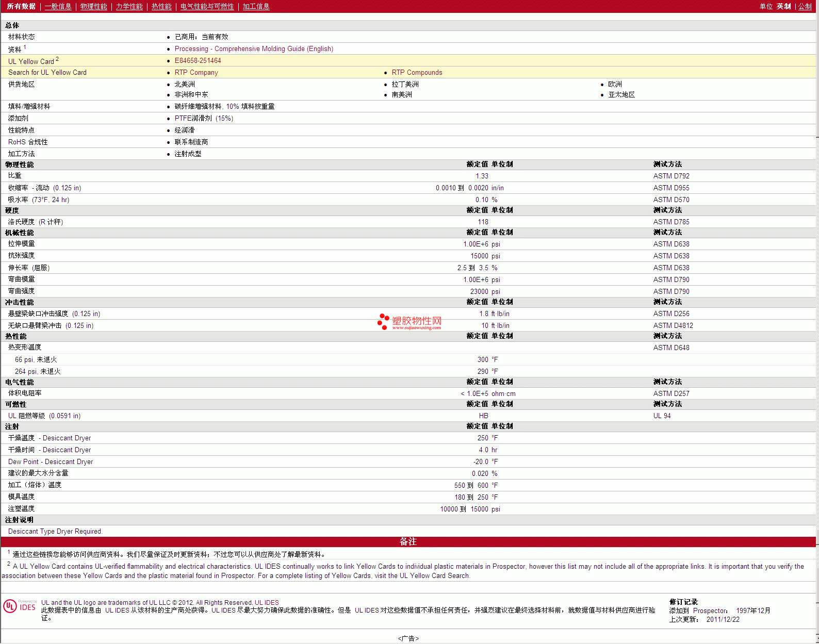Click ASTM D792 test method
The height and width of the screenshot is (644, 819).
[x=671, y=176]
